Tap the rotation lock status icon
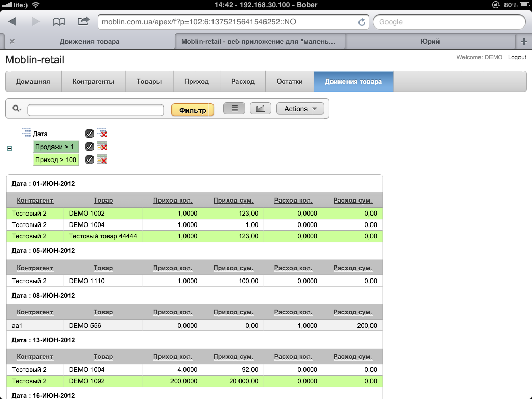The image size is (532, 399). (496, 5)
